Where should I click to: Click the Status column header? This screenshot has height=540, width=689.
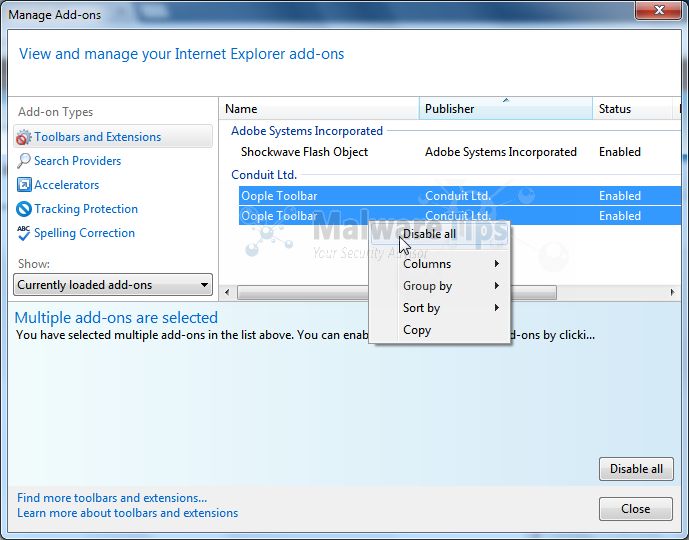tap(632, 109)
